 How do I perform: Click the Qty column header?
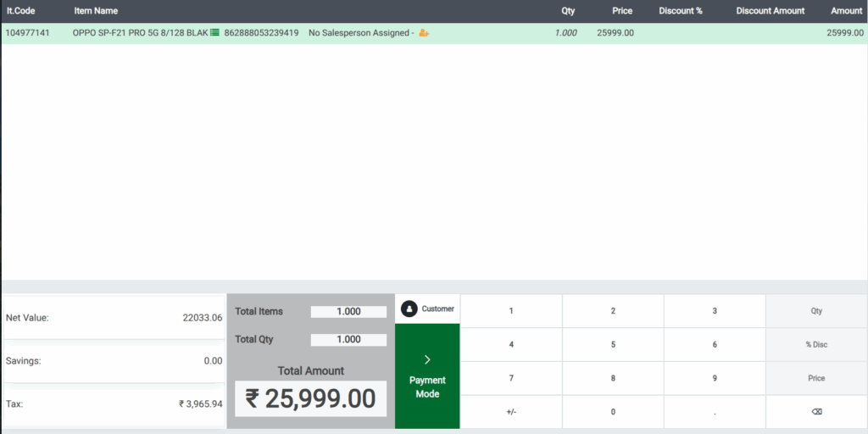coord(568,10)
